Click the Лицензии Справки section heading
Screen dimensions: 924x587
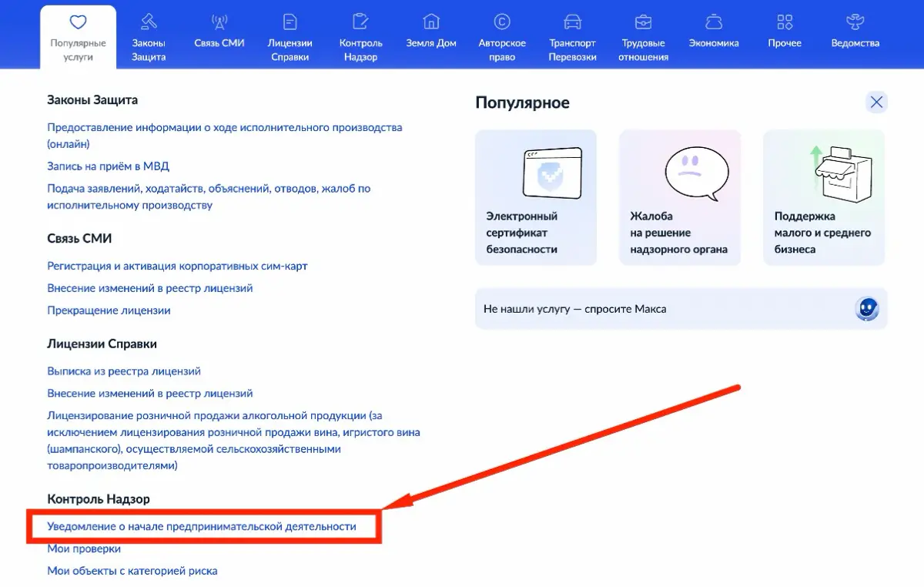(102, 344)
